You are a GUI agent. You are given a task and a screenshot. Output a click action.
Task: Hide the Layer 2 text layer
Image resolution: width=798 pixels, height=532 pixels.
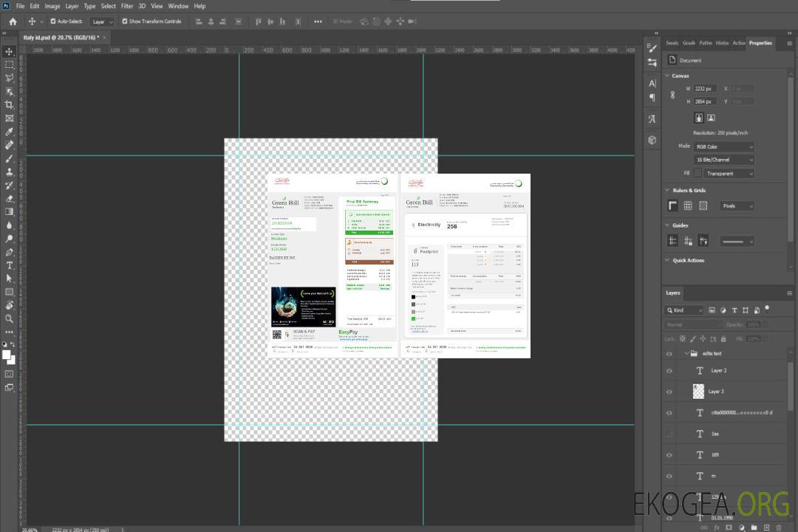(669, 371)
